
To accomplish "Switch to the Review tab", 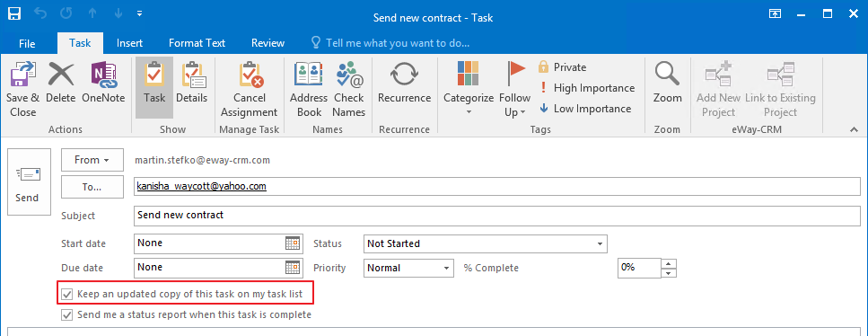I will coord(267,43).
